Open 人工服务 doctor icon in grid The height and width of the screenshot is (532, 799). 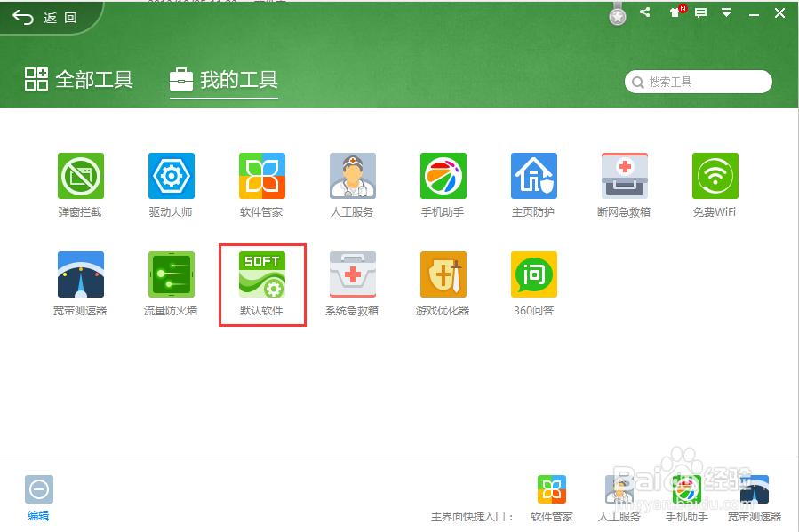pyautogui.click(x=353, y=176)
